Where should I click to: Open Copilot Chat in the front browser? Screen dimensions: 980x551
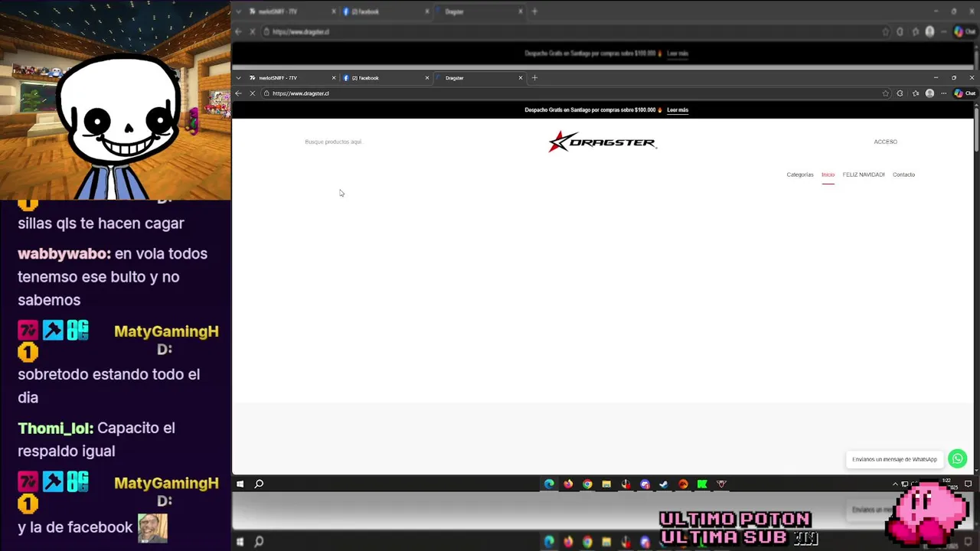click(965, 93)
